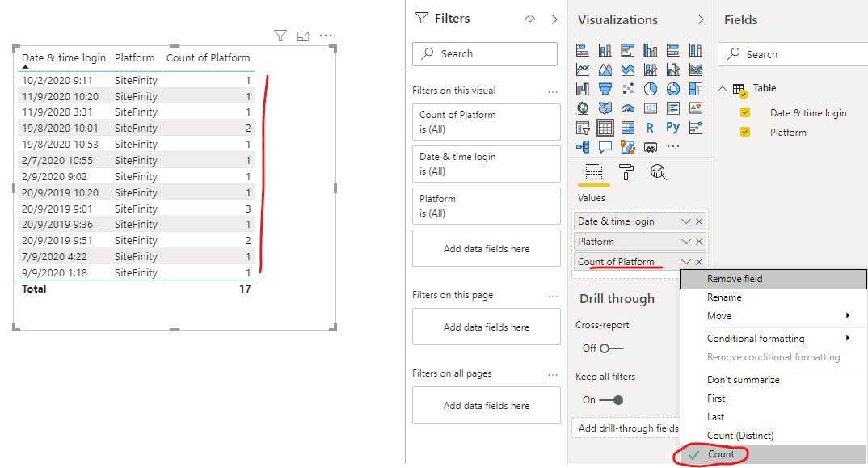Select the KPI visual
This screenshot has height=468, width=868.
coord(695,108)
